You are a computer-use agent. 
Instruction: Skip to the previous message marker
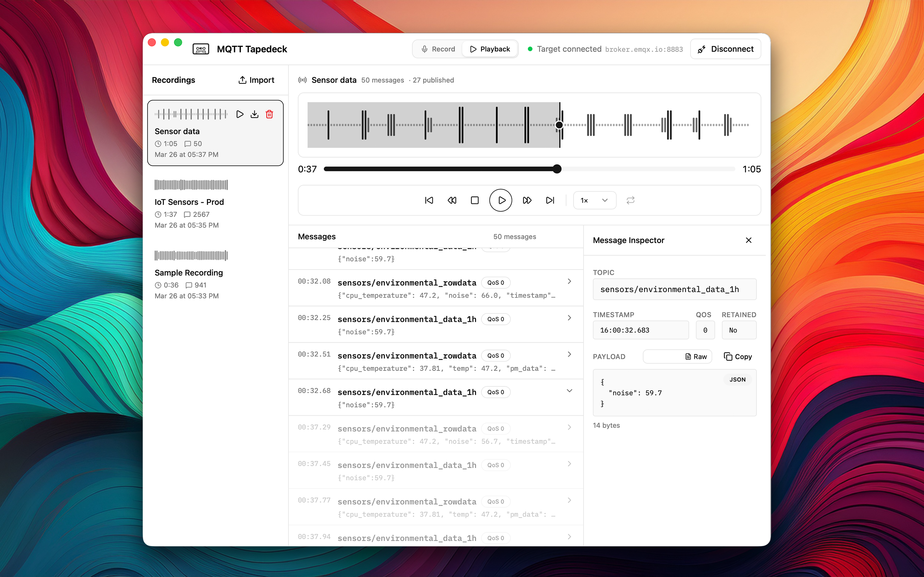click(429, 200)
